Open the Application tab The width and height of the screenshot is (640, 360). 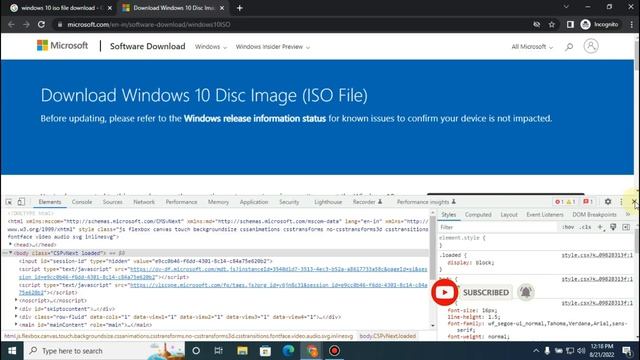coord(254,202)
